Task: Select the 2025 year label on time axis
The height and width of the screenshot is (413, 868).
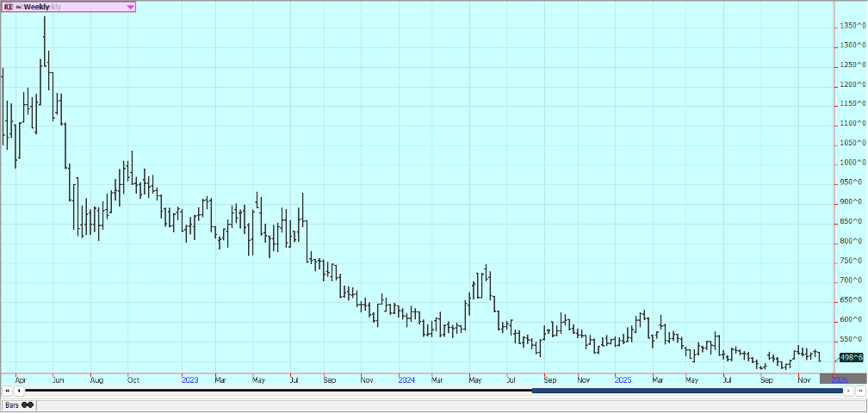Action: point(623,379)
